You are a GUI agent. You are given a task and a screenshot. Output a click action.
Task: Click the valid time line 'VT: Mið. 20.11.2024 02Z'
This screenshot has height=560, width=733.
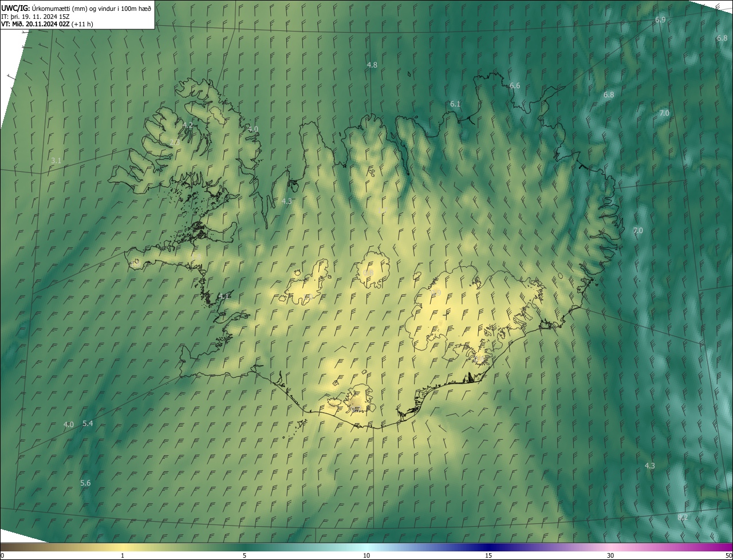tap(47, 24)
